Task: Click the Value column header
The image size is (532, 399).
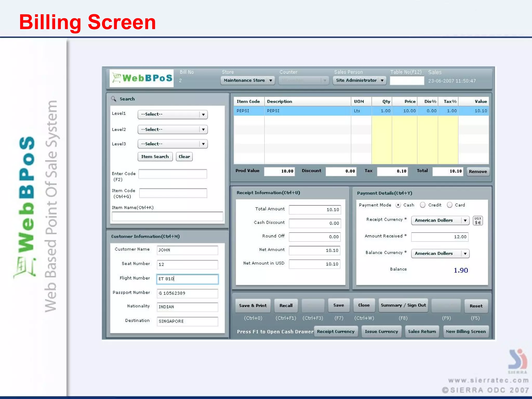Action: (474, 102)
